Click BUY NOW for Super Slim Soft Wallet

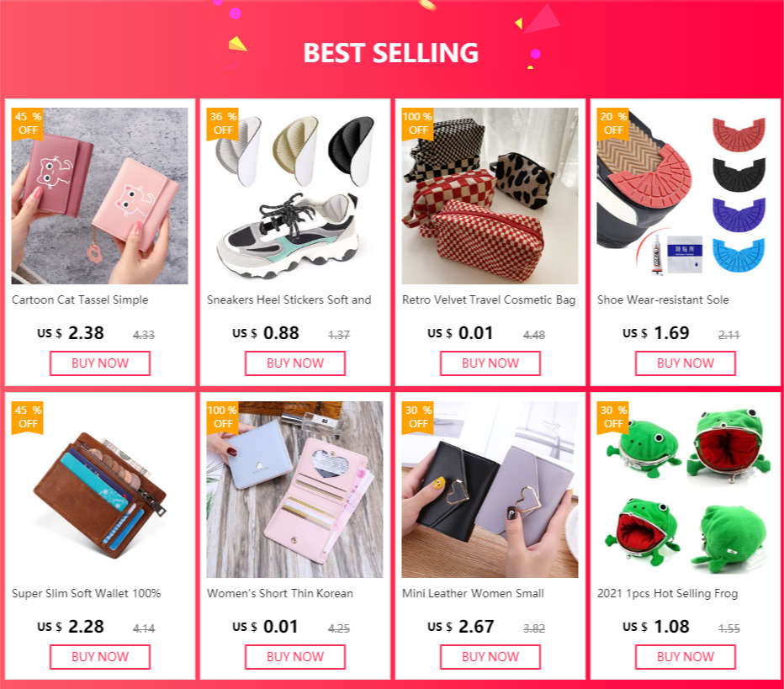click(100, 656)
